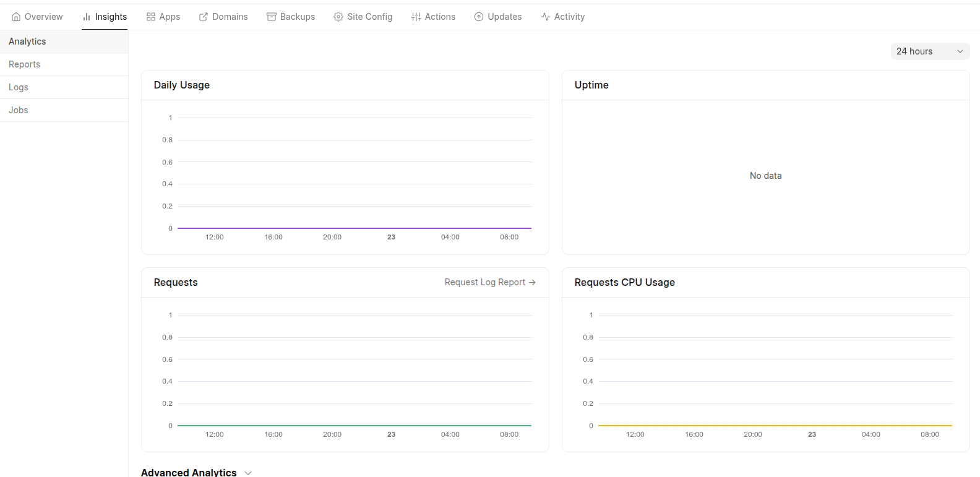
Task: Click the Advanced Analytics heading
Action: (x=189, y=472)
